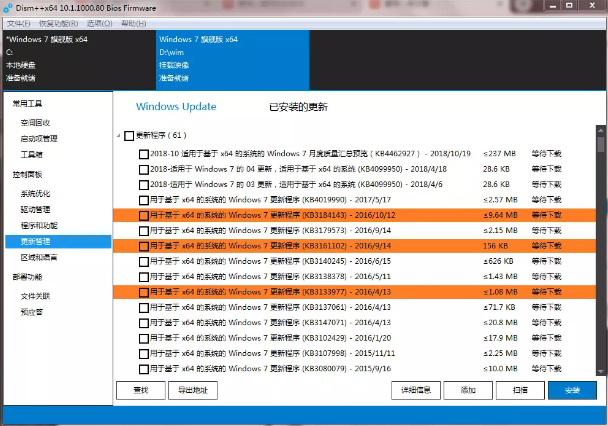Switch to the 已安装的更新 tab
The width and height of the screenshot is (608, 426).
tap(298, 107)
